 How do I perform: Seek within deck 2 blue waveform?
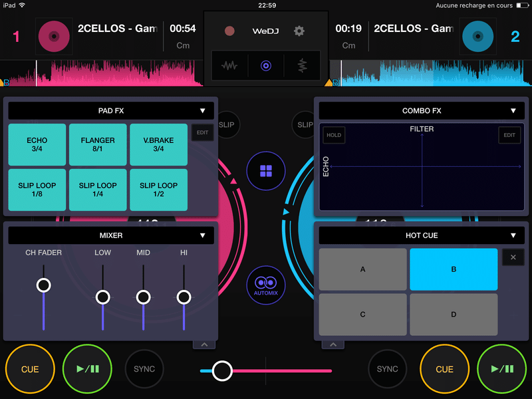point(431,73)
